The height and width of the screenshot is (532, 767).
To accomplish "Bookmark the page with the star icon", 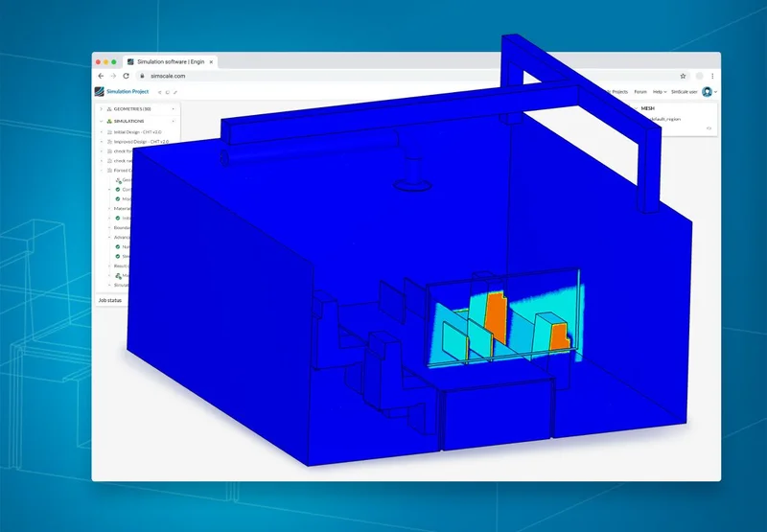I will click(683, 75).
